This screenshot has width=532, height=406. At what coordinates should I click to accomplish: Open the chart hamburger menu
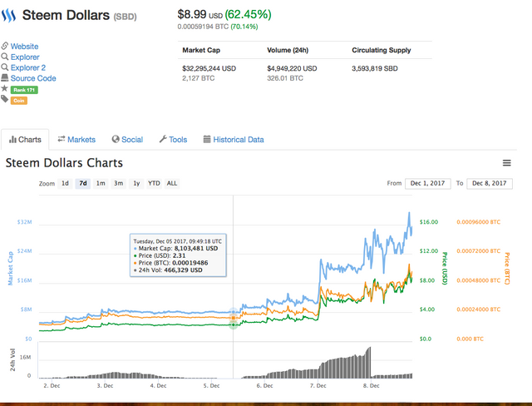click(506, 163)
